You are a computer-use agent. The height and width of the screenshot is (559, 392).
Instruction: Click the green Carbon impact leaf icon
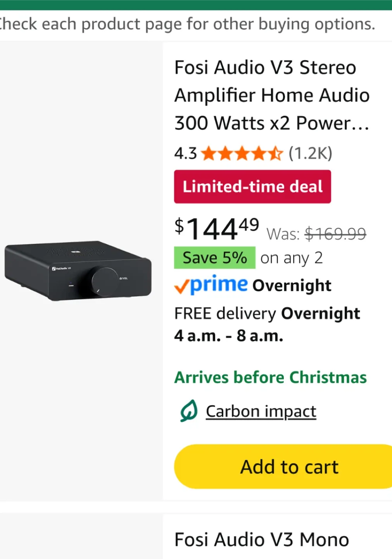tap(189, 411)
